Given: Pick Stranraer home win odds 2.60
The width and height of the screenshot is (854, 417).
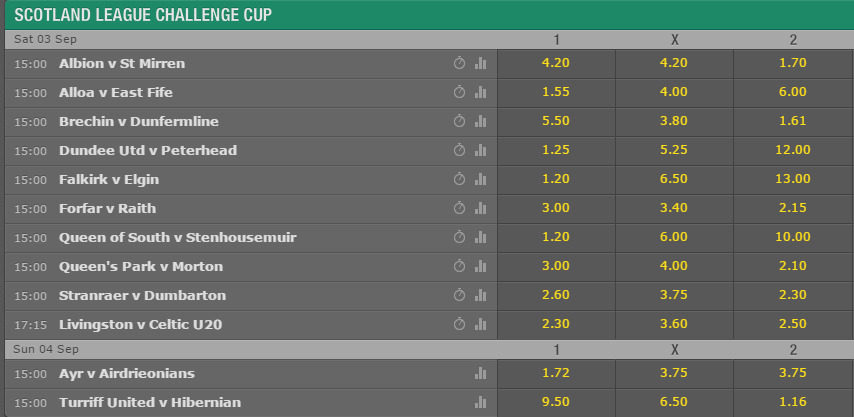Looking at the screenshot, I should tap(556, 295).
